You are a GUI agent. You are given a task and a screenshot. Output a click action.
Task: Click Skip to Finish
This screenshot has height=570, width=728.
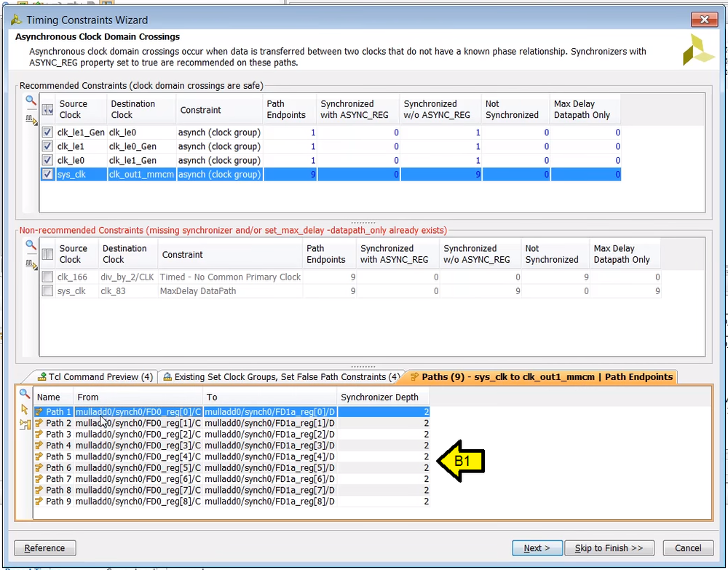[609, 547]
